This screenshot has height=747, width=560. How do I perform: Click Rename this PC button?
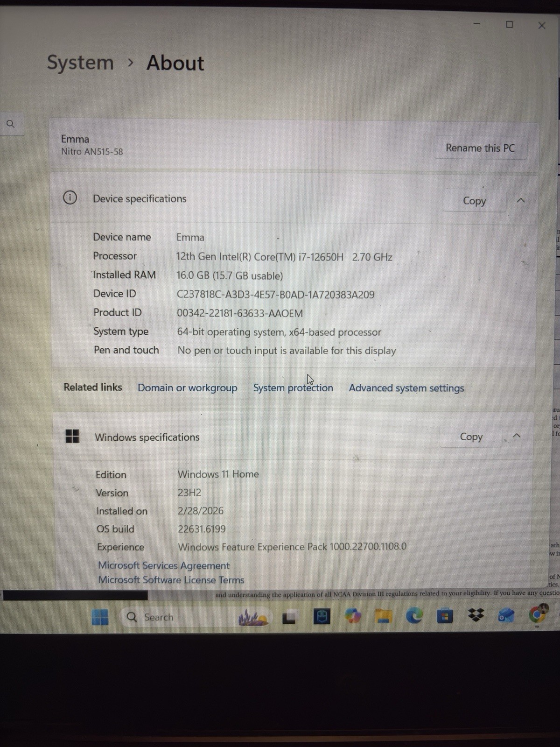480,148
